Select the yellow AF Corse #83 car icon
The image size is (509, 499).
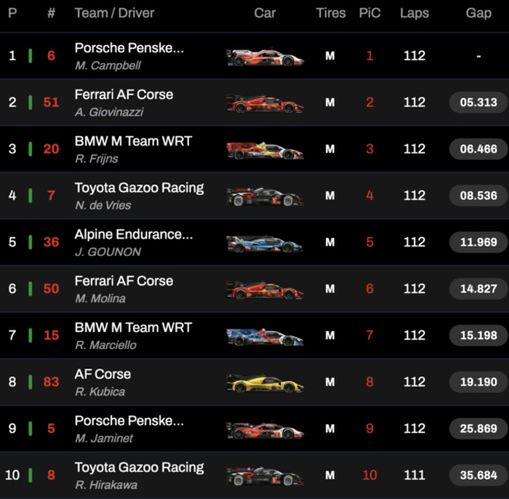pyautogui.click(x=265, y=383)
